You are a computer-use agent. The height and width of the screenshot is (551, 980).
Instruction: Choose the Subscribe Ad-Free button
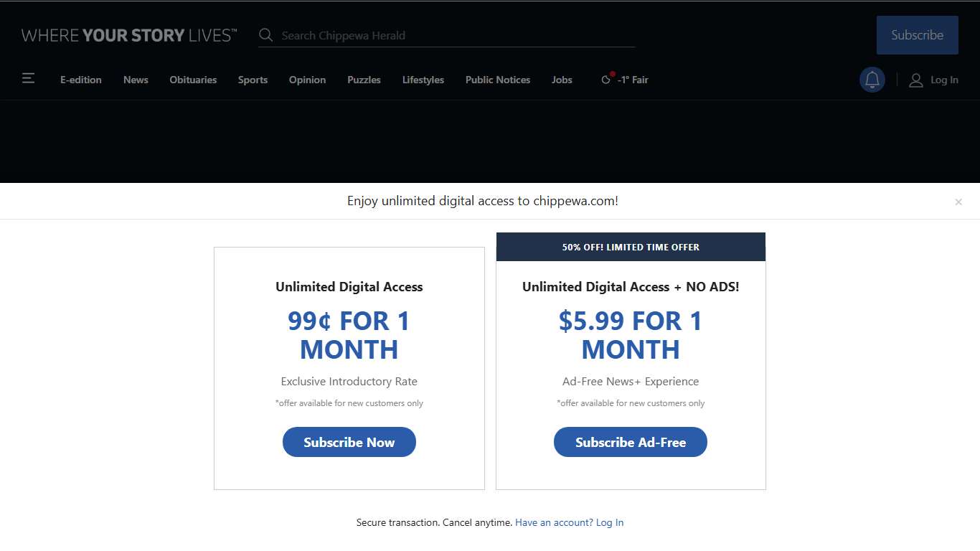pos(630,442)
